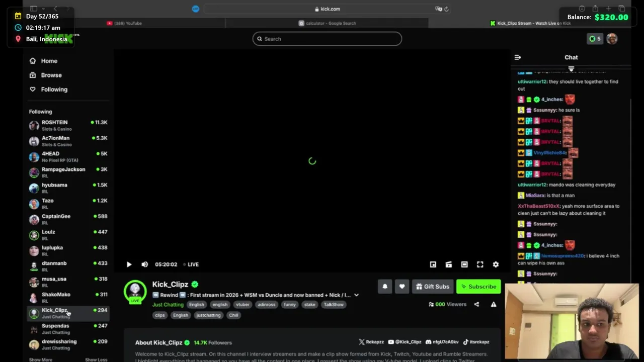Select the justchatting tag
Viewport: 644px width, 362px height.
tap(208, 315)
